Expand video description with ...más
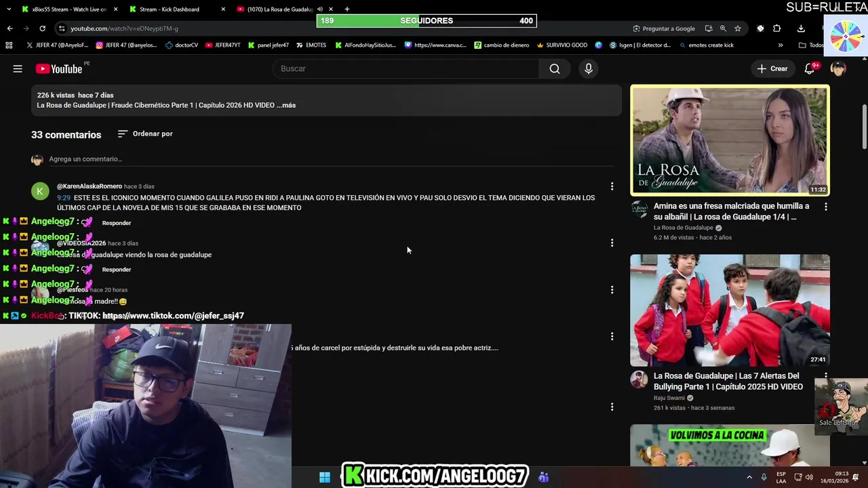This screenshot has height=488, width=868. coord(286,105)
